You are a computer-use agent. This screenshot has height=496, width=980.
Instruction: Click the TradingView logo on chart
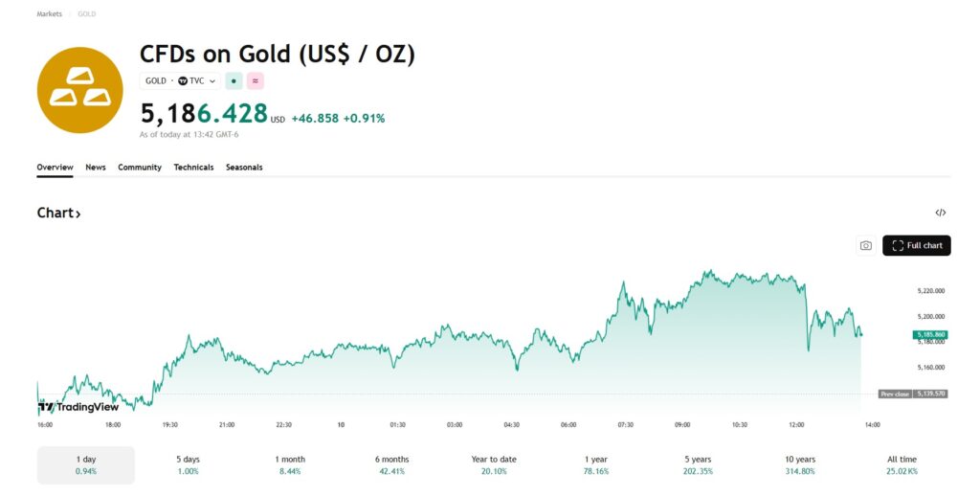coord(78,407)
